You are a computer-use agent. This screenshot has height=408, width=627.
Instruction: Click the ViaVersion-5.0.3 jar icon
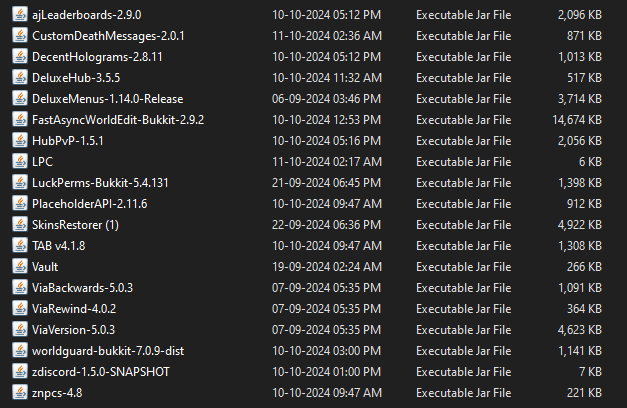20,329
